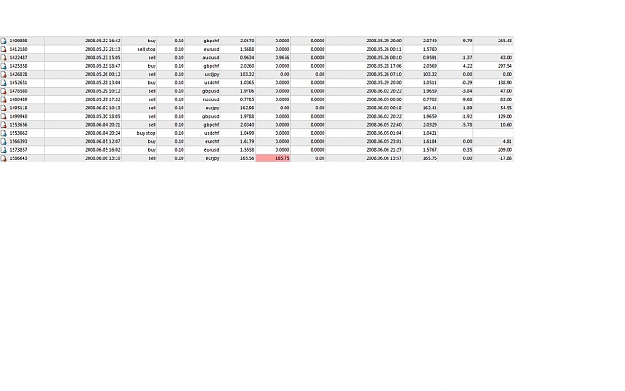The width and height of the screenshot is (625, 391).
Task: Click the close price 1.5760 in sell stop row
Action: coord(430,49)
